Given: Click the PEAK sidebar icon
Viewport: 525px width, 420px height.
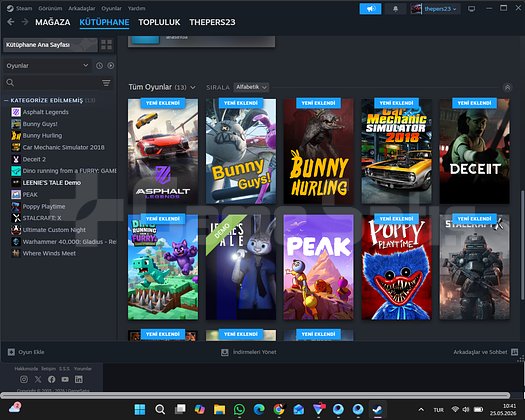Looking at the screenshot, I should click(16, 195).
